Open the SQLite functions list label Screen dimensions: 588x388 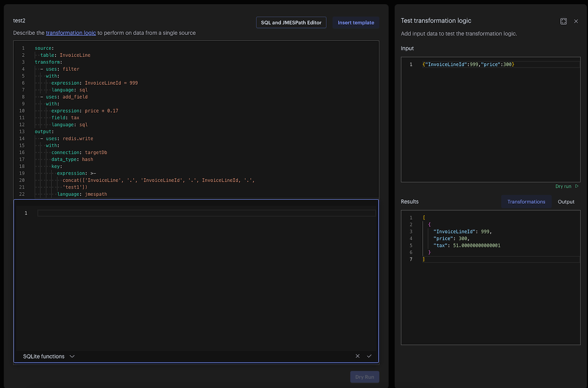pyautogui.click(x=44, y=356)
